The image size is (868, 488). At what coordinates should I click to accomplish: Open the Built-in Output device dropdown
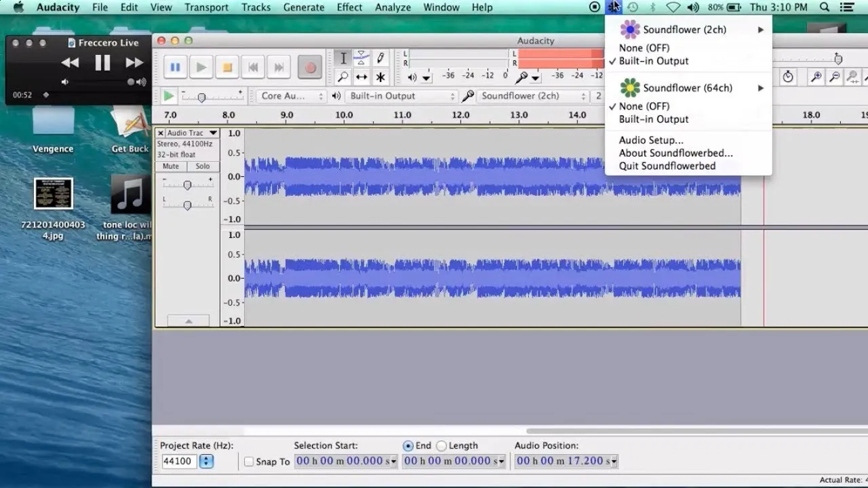[401, 96]
